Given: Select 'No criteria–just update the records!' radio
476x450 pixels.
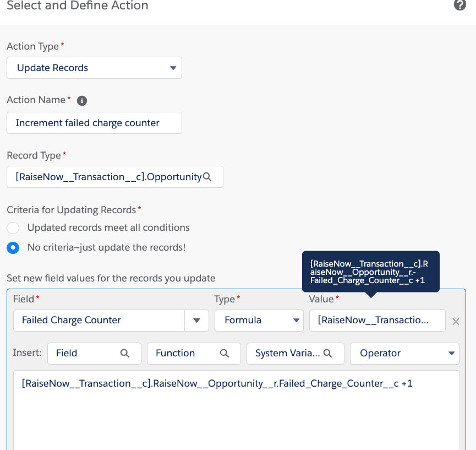Looking at the screenshot, I should click(x=13, y=248).
